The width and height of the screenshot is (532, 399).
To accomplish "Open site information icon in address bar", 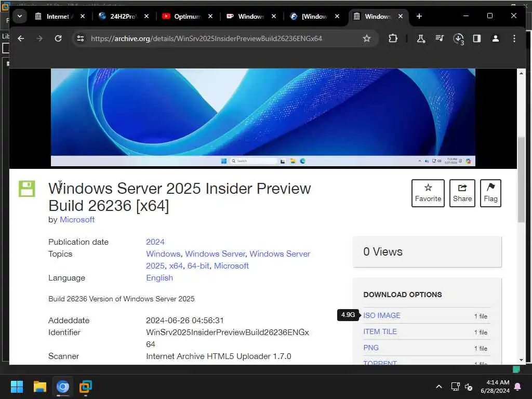I will 81,38.
